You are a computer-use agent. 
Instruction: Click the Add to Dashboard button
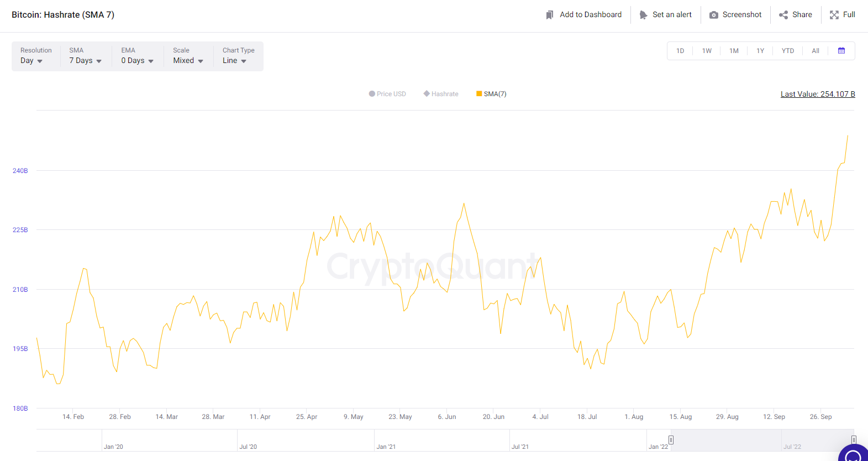[583, 15]
